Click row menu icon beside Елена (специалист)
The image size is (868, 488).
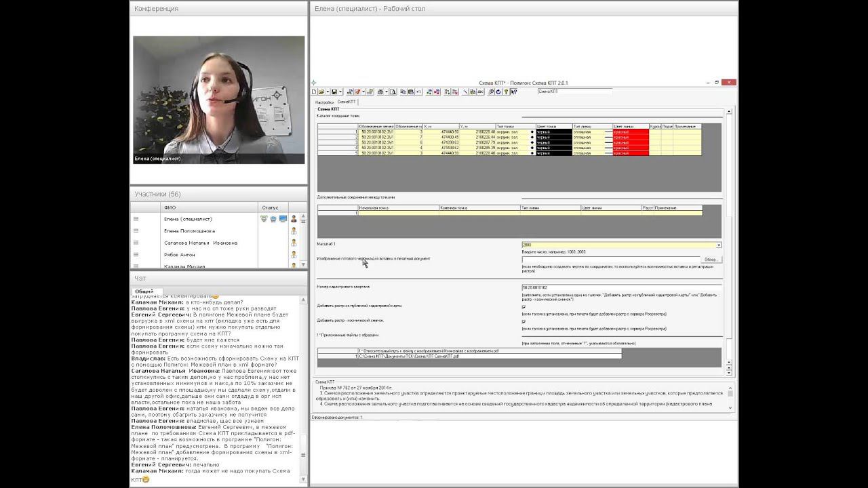tap(136, 219)
